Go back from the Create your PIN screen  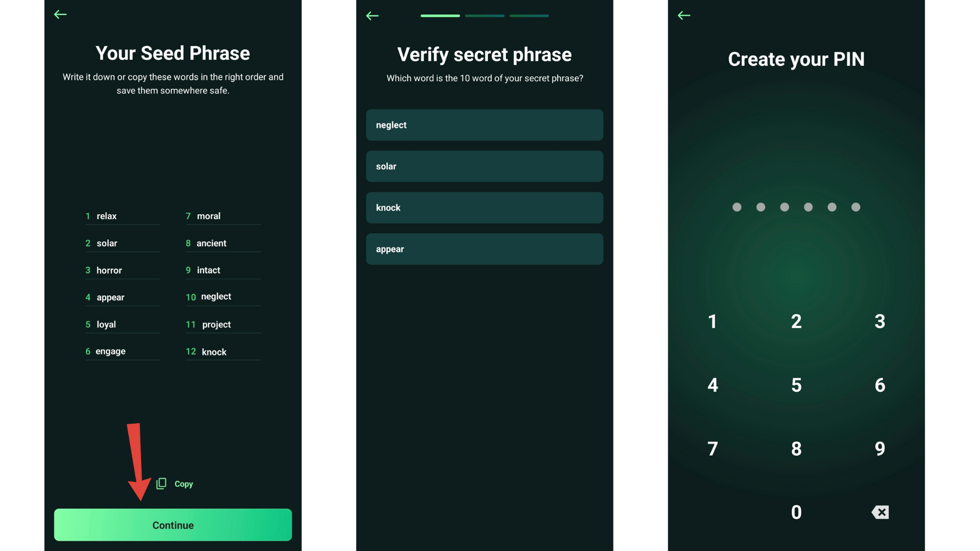pos(684,15)
